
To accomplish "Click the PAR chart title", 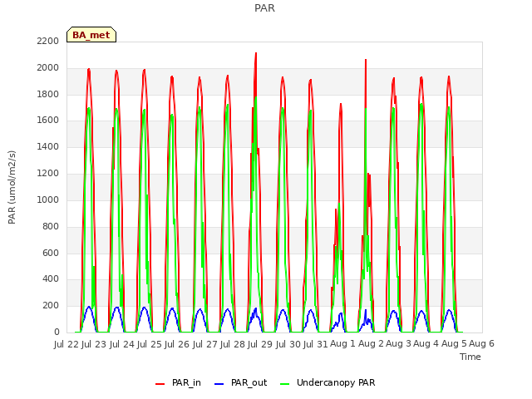I will point(264,7).
